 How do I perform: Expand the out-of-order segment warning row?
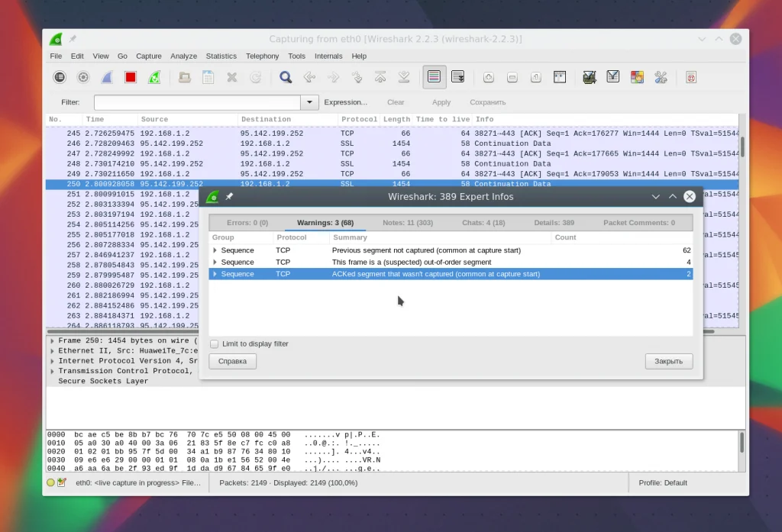tap(215, 262)
